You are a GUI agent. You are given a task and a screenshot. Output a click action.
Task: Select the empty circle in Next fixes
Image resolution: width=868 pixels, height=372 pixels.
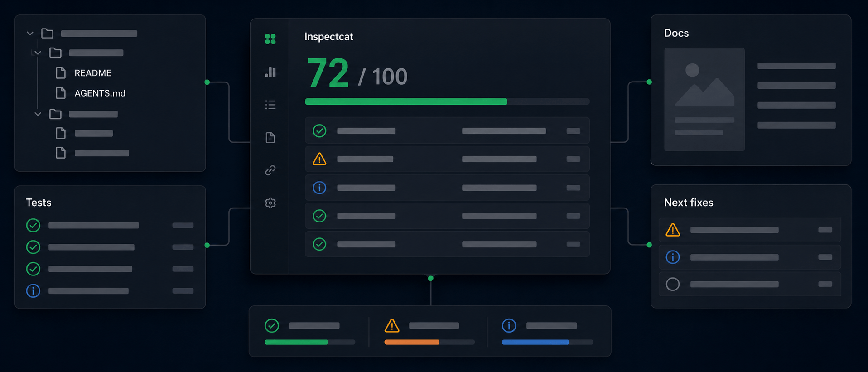[673, 284]
